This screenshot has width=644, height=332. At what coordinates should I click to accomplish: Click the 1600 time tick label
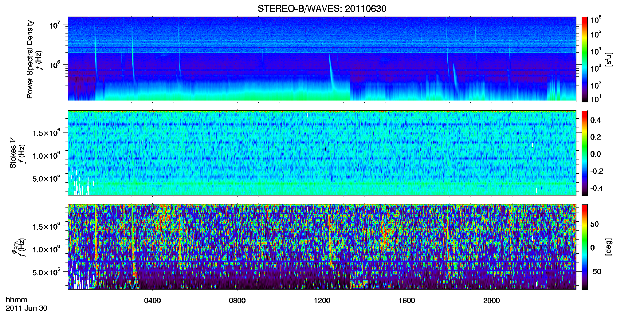click(x=407, y=301)
